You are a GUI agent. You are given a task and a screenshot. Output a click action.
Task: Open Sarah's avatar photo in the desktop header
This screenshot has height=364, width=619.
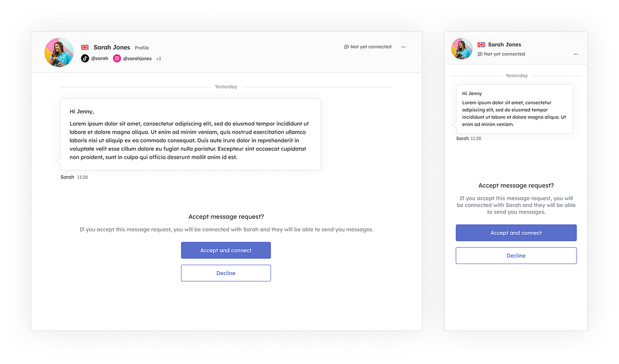[x=59, y=52]
